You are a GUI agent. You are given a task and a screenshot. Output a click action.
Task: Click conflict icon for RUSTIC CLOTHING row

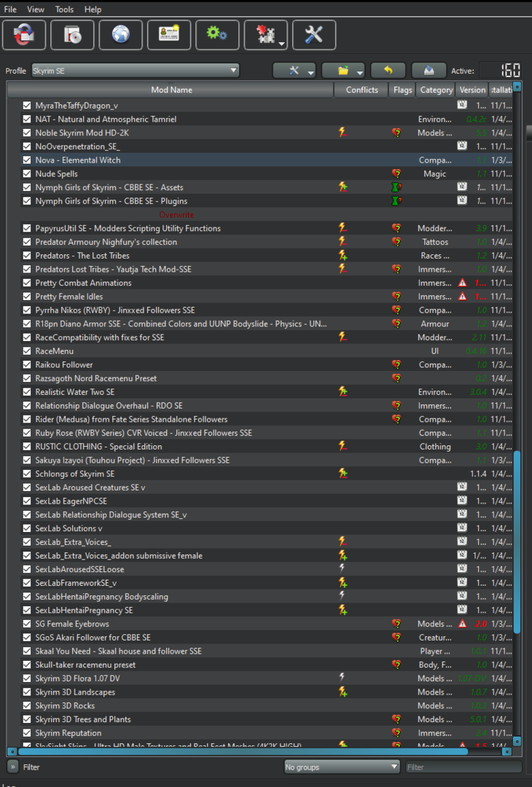[343, 446]
